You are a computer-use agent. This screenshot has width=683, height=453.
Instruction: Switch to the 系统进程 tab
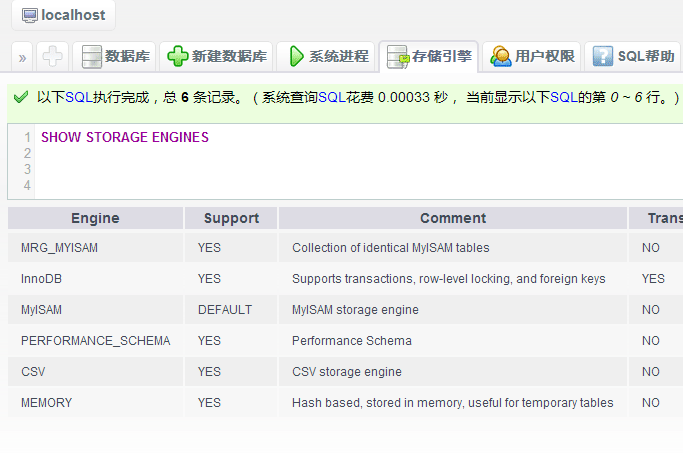point(338,56)
